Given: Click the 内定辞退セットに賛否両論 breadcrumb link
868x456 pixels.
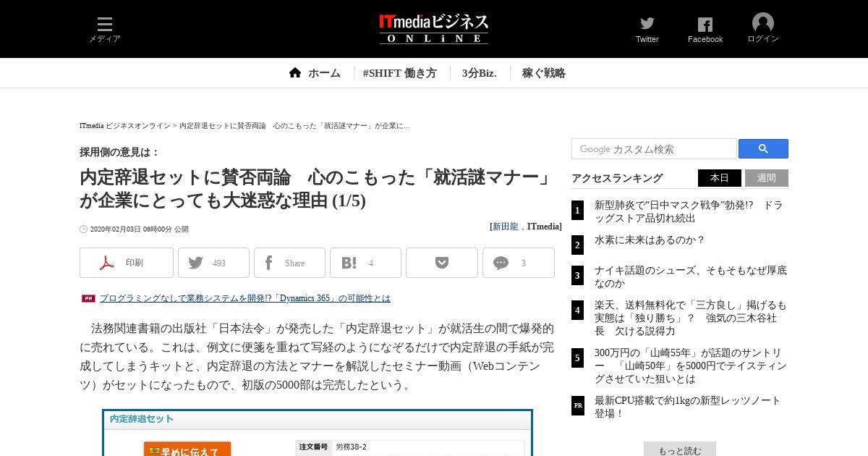Looking at the screenshot, I should point(294,126).
